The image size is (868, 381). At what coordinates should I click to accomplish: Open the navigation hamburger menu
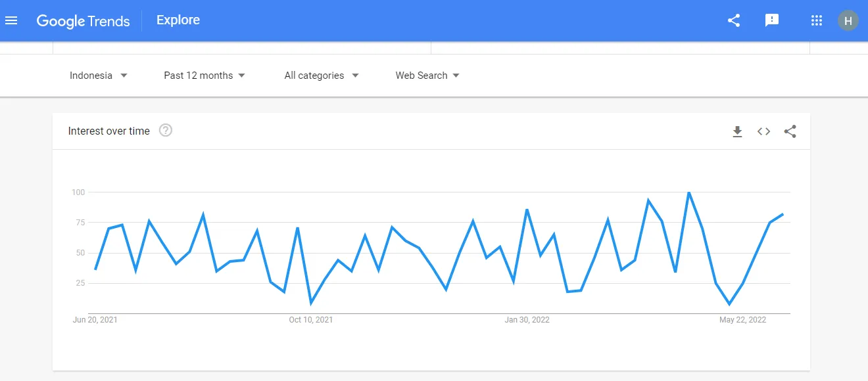click(x=12, y=20)
